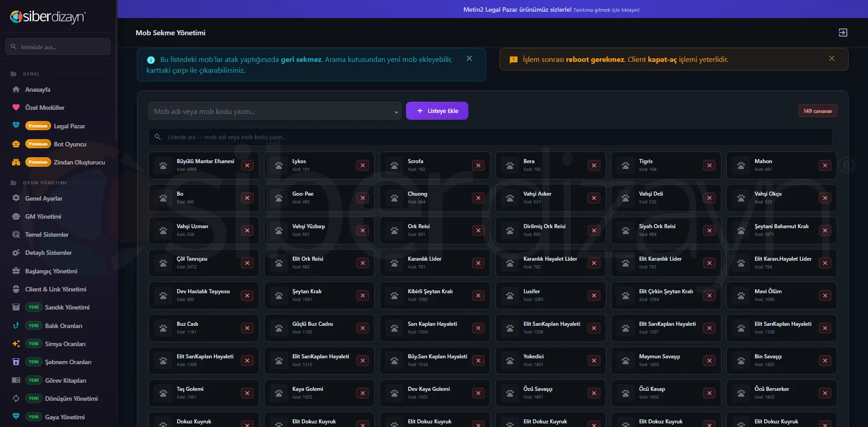Open Genel Ayarlar in the sidebar
Screen dimensions: 868x427
pos(44,198)
